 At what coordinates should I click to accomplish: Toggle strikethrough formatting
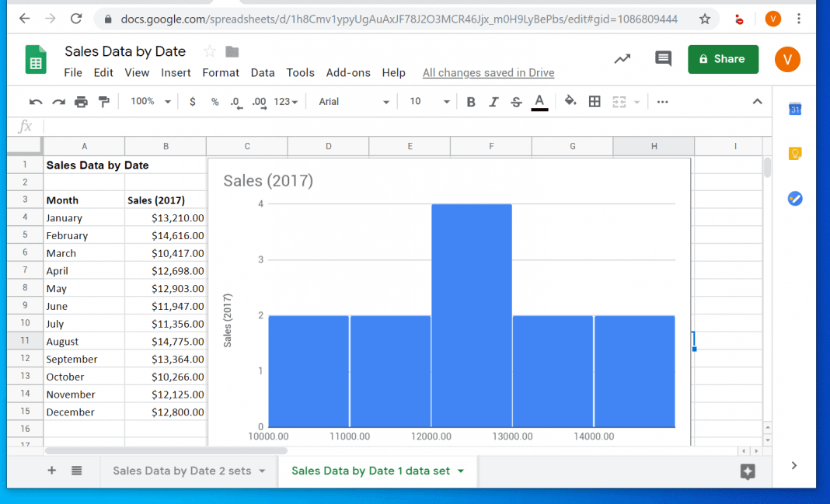point(517,101)
